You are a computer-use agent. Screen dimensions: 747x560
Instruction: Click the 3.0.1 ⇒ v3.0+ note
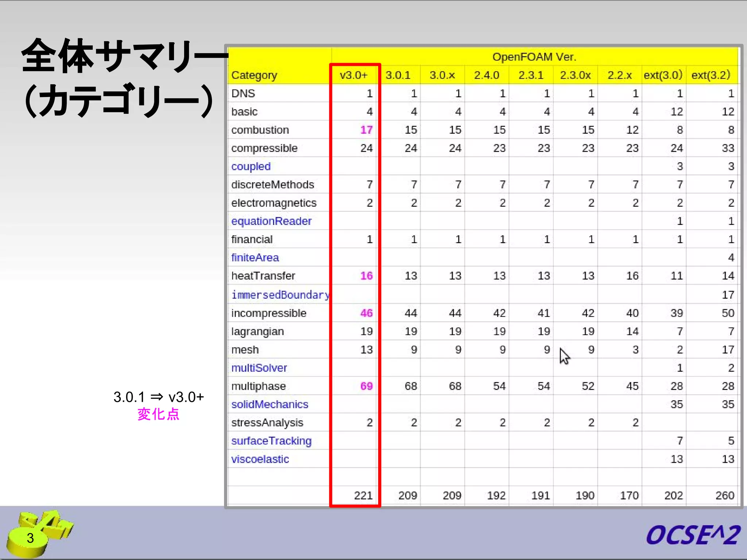[159, 397]
